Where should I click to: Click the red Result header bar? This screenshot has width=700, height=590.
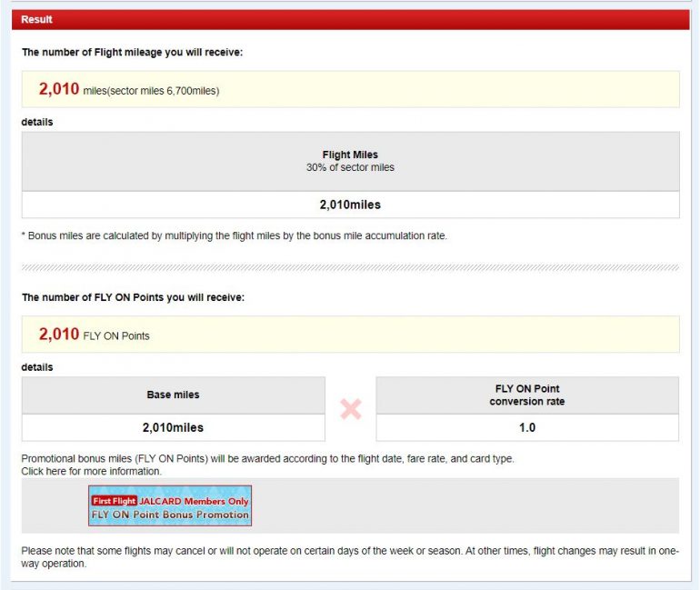click(x=350, y=19)
